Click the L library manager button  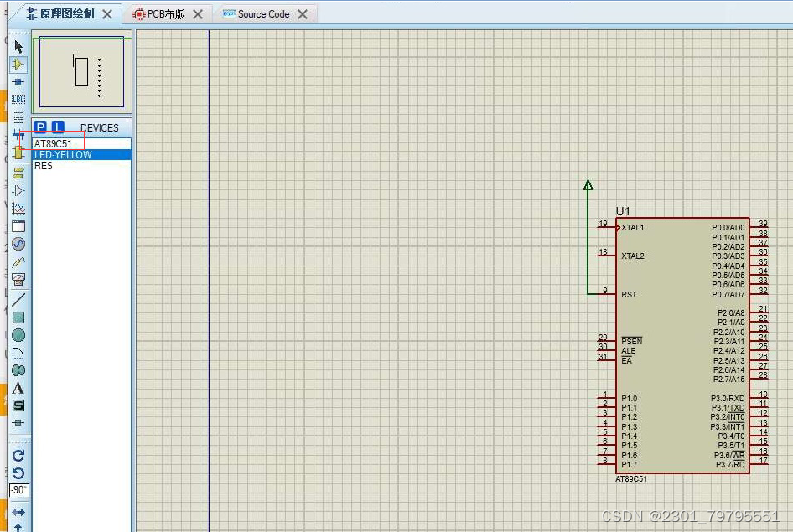pyautogui.click(x=58, y=127)
